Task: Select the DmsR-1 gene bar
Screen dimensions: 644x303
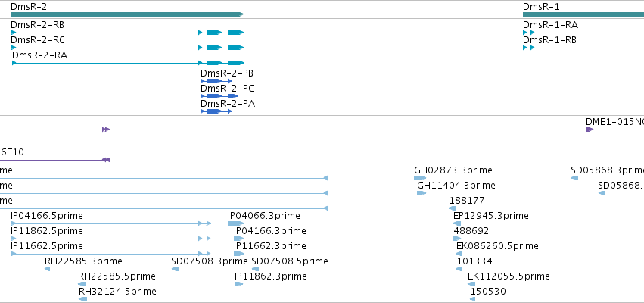Action: coord(583,14)
